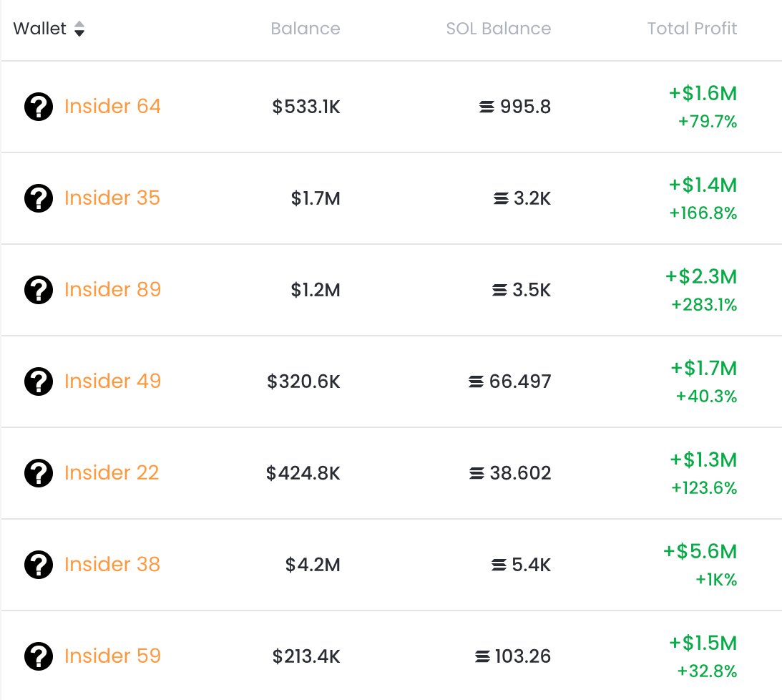782x700 pixels.
Task: Open the Insider 59 wallet link
Action: (x=113, y=656)
